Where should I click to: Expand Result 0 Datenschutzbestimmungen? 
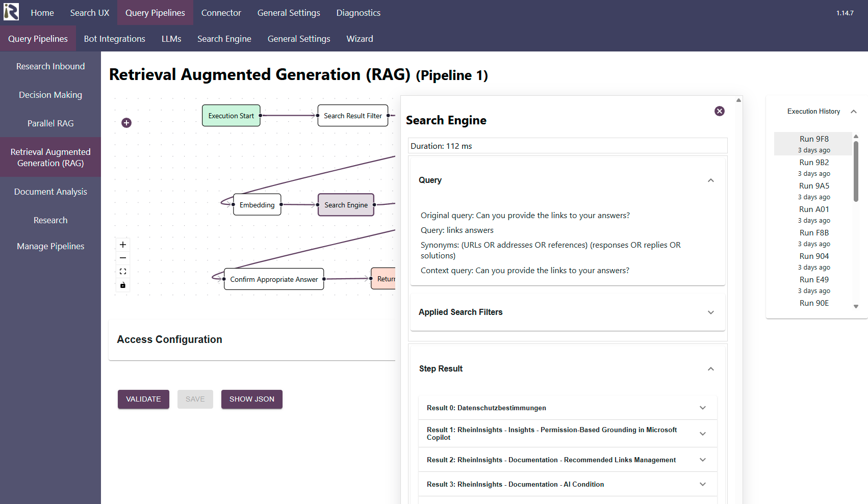pyautogui.click(x=702, y=408)
